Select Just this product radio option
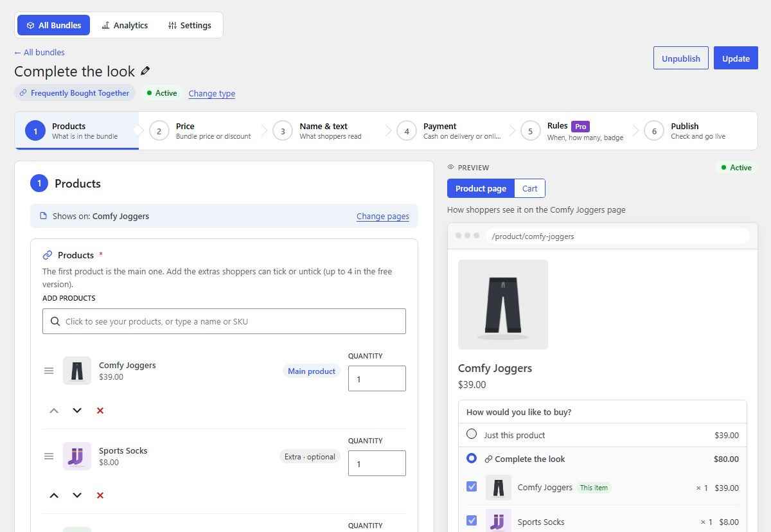771x532 pixels. 472,434
